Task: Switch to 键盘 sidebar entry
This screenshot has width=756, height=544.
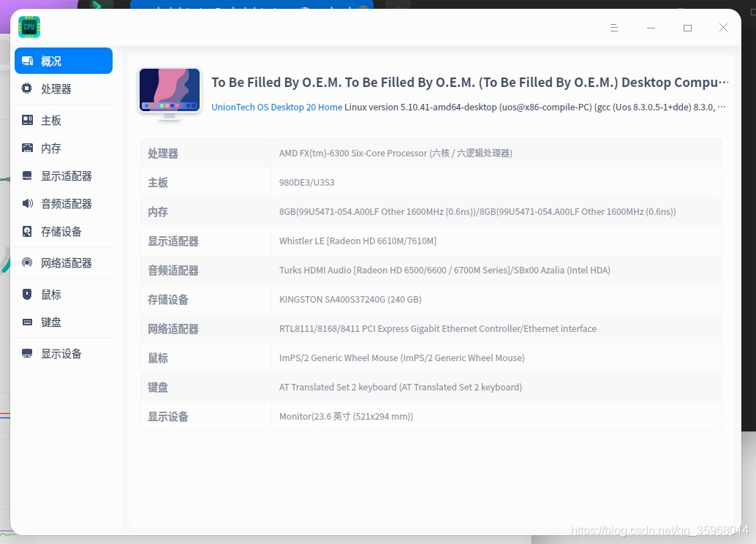Action: (x=64, y=322)
